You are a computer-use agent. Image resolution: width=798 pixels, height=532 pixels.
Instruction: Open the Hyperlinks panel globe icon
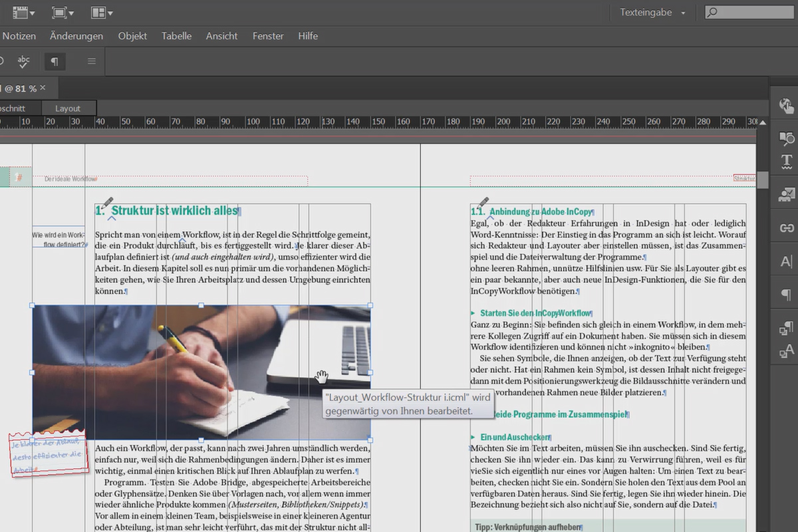point(786,106)
